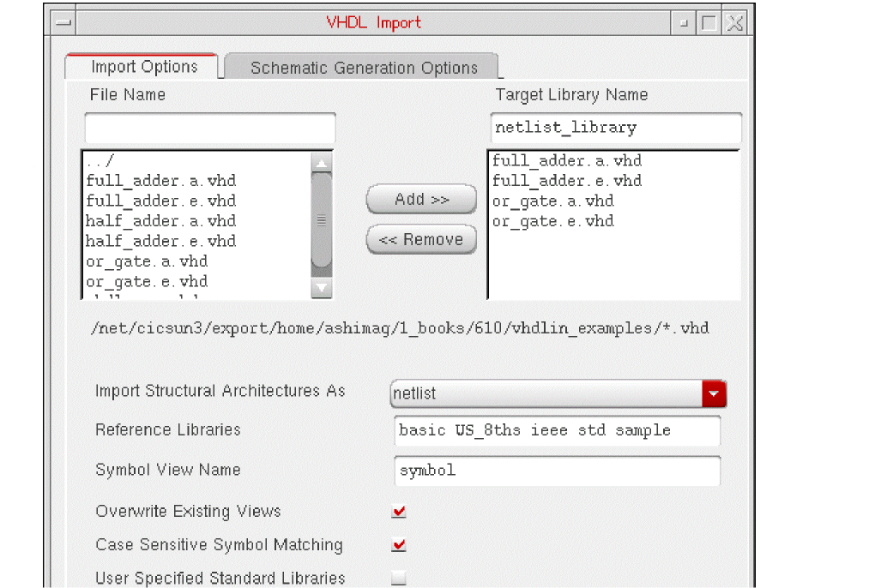Click the Symbol View Name field
The height and width of the screenshot is (588, 869).
[x=557, y=471]
